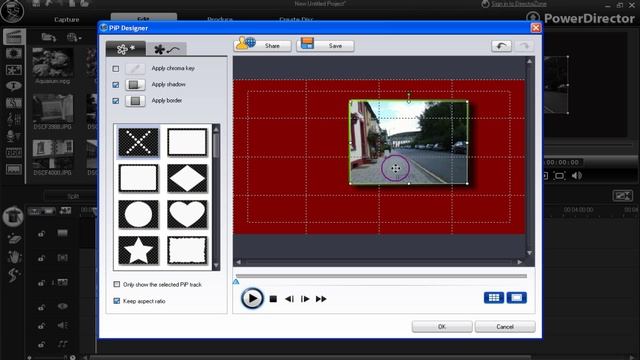Step to the next frame
Viewport: 640px width, 360px height.
(x=305, y=299)
